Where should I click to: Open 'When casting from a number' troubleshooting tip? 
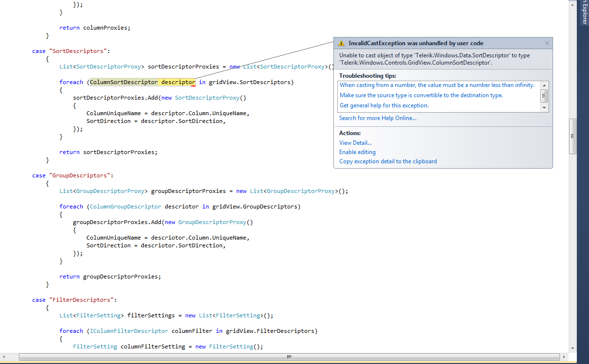coord(437,85)
